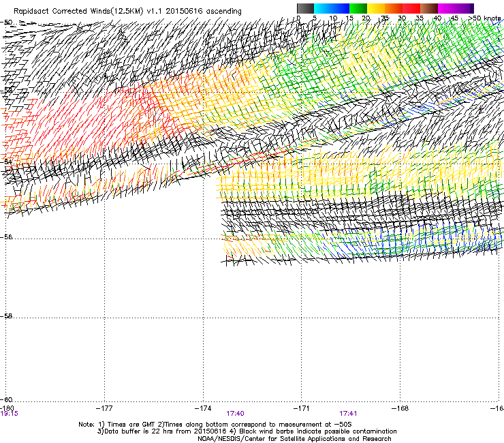Click the -60 latitude axis label
The image size is (504, 443).
point(6,400)
